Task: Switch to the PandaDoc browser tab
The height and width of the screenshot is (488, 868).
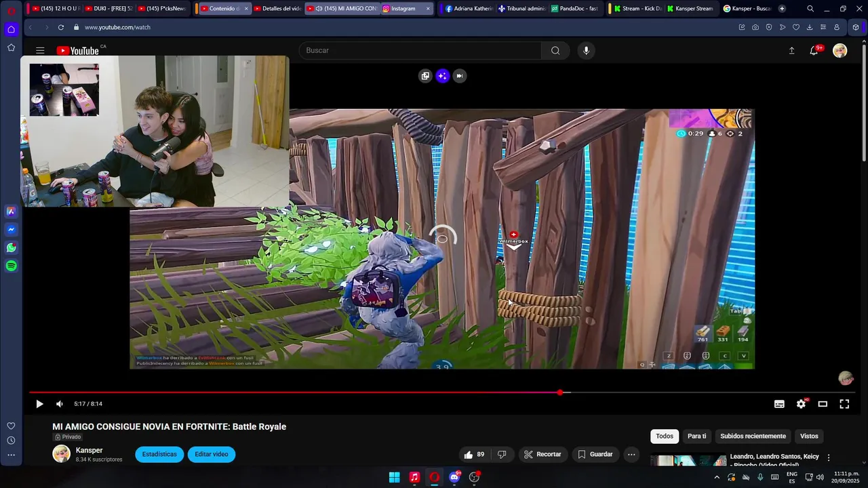Action: click(x=574, y=9)
